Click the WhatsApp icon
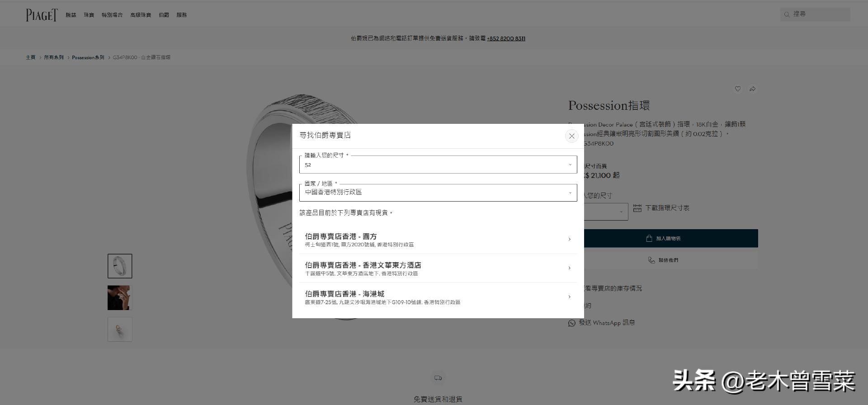868x405 pixels. pyautogui.click(x=572, y=323)
